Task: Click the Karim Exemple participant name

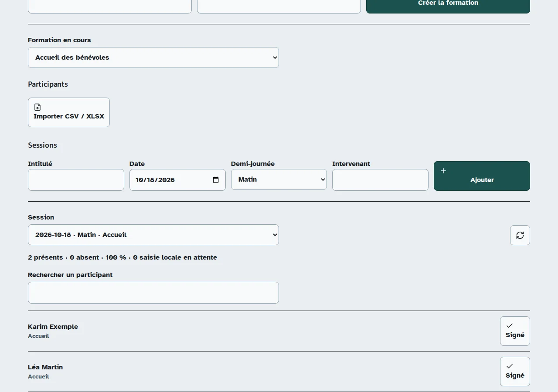Action: (x=53, y=327)
